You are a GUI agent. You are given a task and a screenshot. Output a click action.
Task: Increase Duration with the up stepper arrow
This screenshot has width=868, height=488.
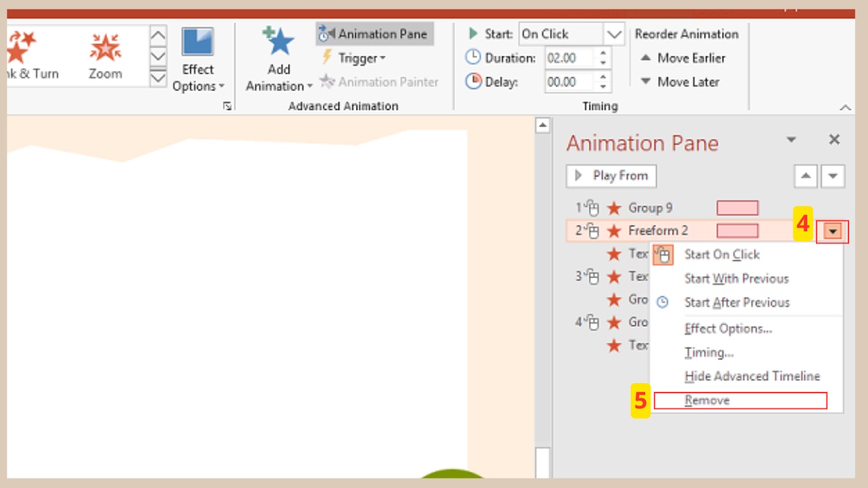coord(601,53)
